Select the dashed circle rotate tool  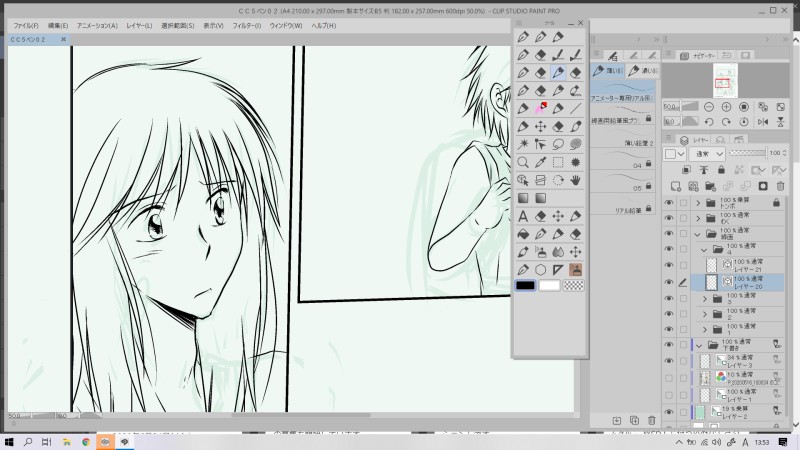558,180
